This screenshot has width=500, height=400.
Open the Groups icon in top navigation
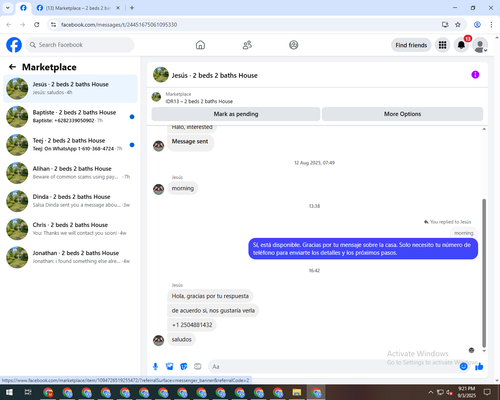coord(294,45)
